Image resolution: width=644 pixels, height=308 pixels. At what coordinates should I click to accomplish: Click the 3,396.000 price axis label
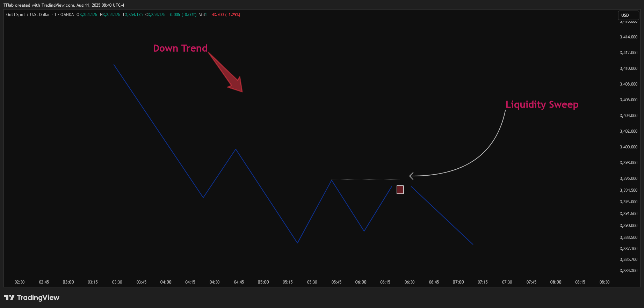[629, 178]
